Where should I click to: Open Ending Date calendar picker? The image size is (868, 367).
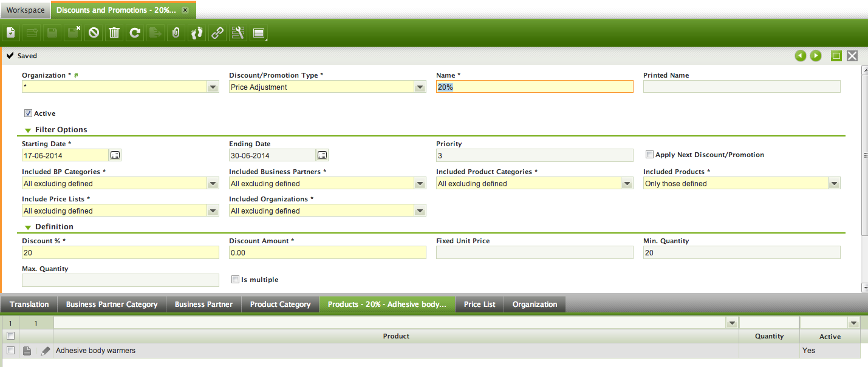click(x=323, y=155)
